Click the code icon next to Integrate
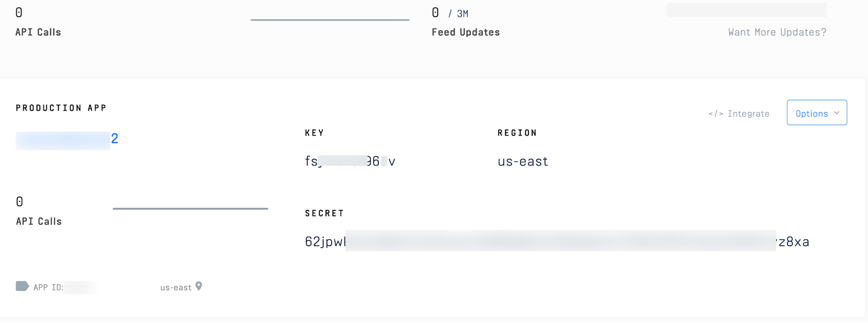This screenshot has height=323, width=868. click(x=715, y=113)
